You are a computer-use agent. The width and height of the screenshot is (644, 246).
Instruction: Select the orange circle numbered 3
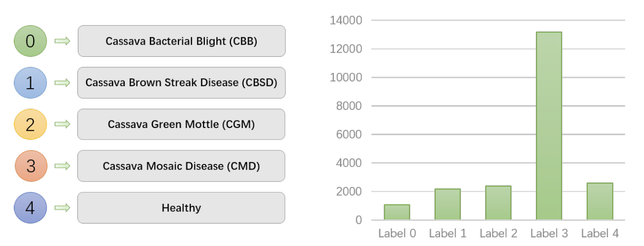point(31,166)
